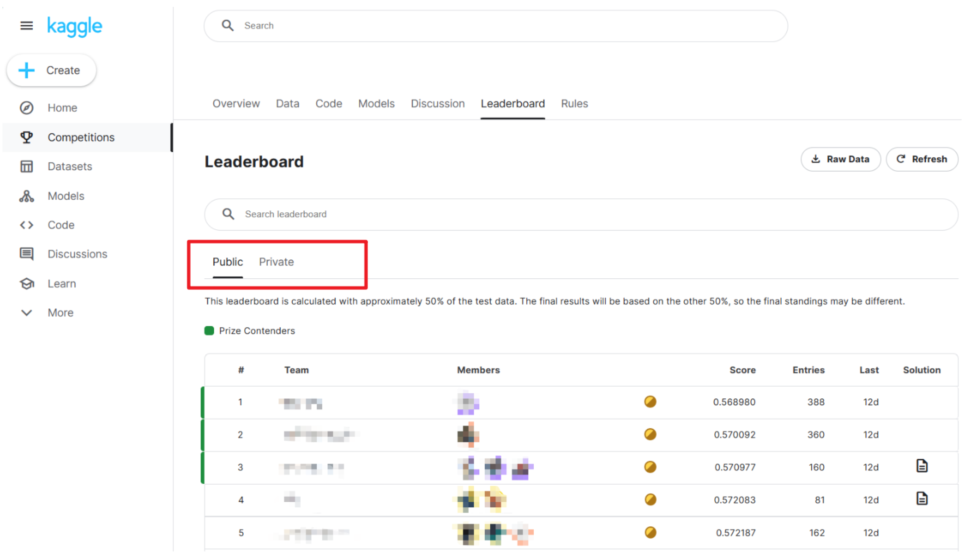Image resolution: width=966 pixels, height=560 pixels.
Task: Switch to the Private leaderboard tab
Action: (276, 262)
